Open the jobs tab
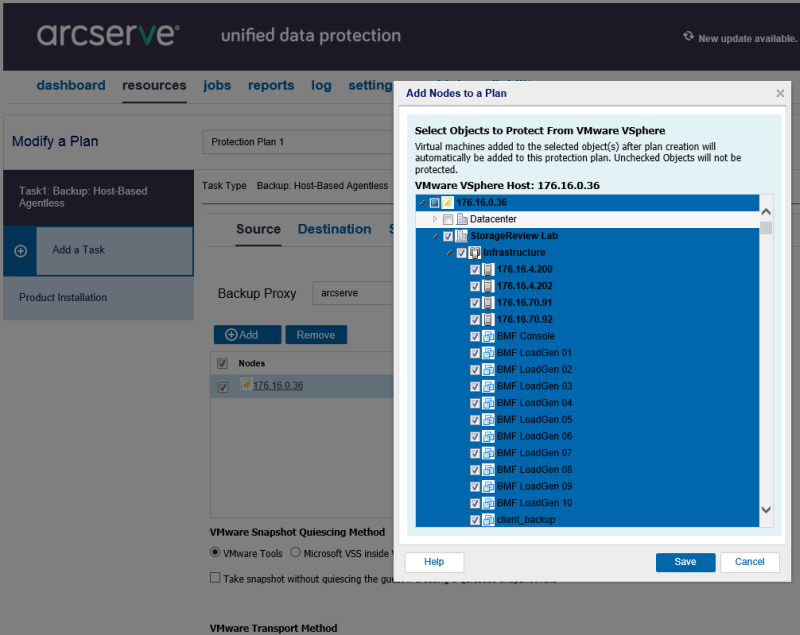 pos(217,85)
